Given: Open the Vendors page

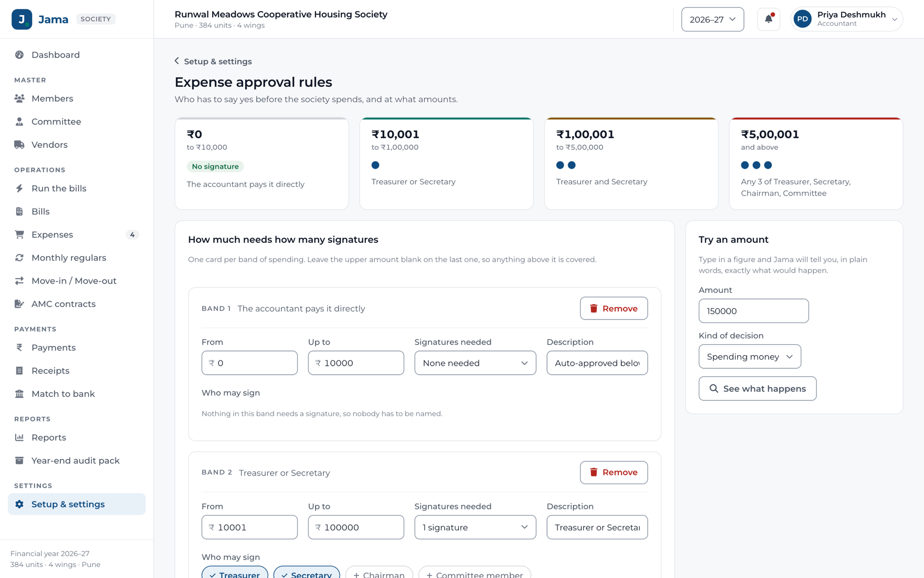Looking at the screenshot, I should click(x=77, y=145).
